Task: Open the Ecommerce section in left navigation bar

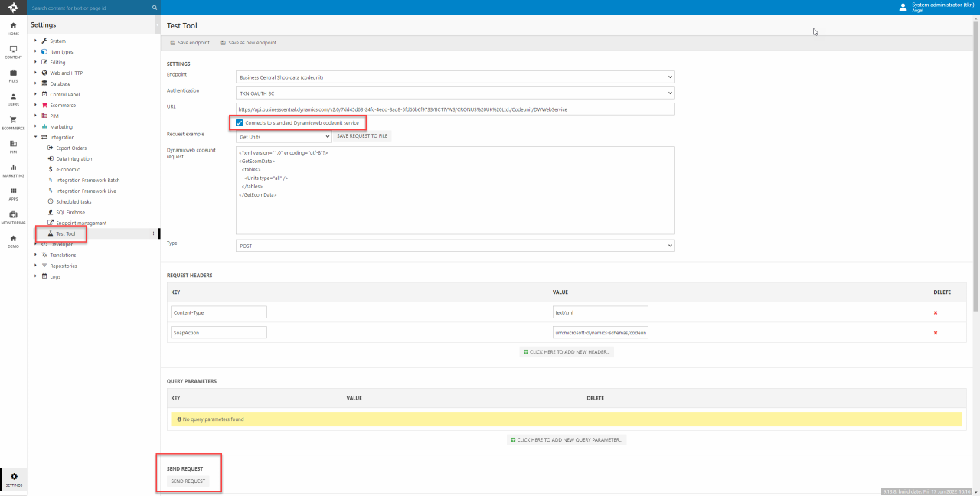Action: tap(13, 122)
